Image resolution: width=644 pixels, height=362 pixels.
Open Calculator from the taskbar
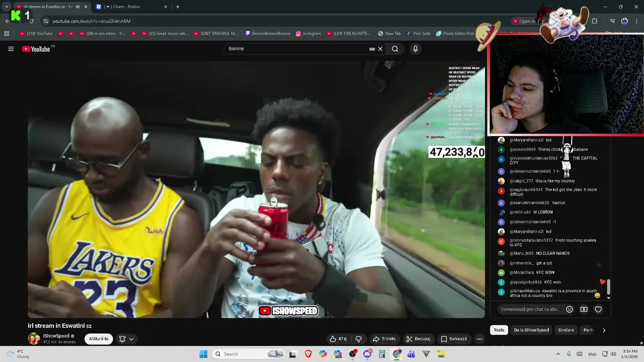pos(382,354)
